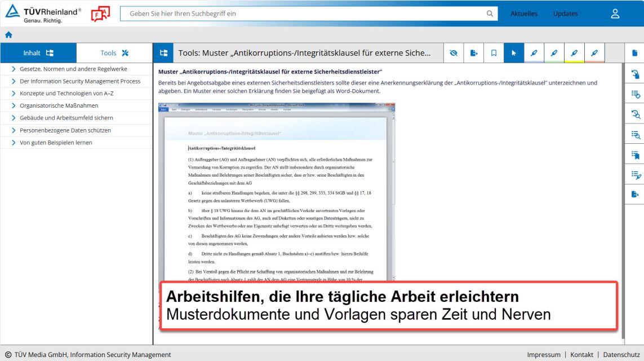Open the bookmarks list icon in right sidebar

(x=635, y=155)
